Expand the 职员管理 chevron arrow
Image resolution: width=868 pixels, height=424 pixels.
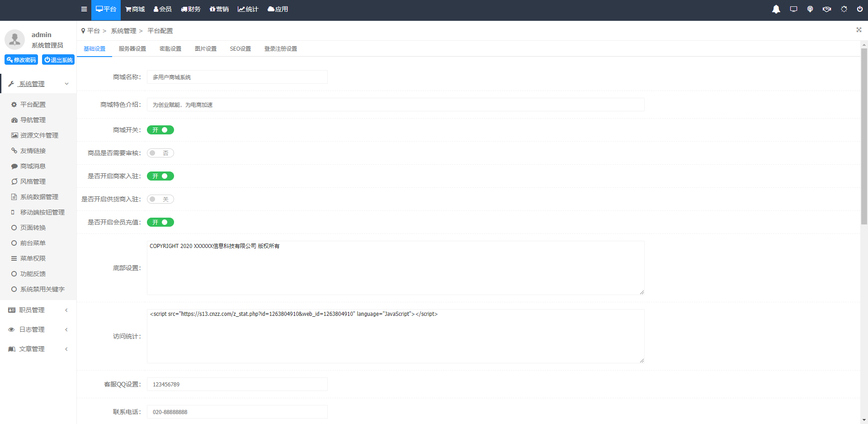coord(66,310)
